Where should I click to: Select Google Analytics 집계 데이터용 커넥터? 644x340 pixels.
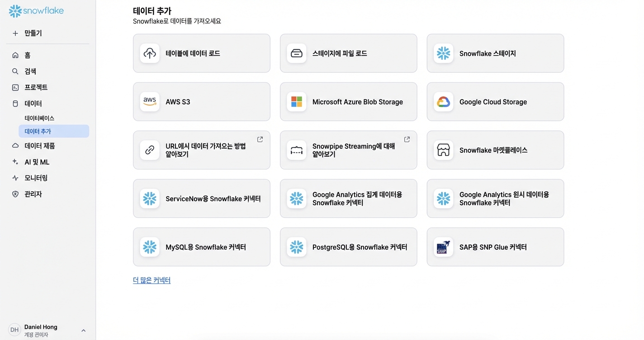point(349,198)
